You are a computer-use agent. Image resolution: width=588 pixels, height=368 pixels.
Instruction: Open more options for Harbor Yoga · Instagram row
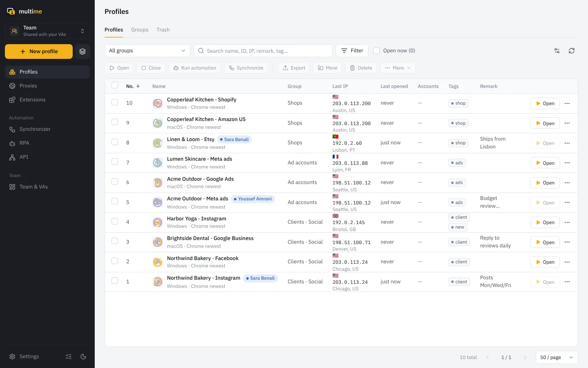point(567,222)
